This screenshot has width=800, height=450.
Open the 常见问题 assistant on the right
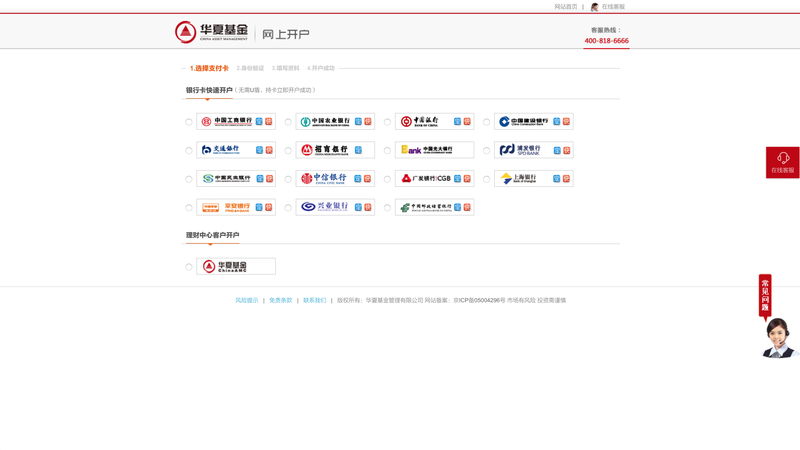pos(778,316)
